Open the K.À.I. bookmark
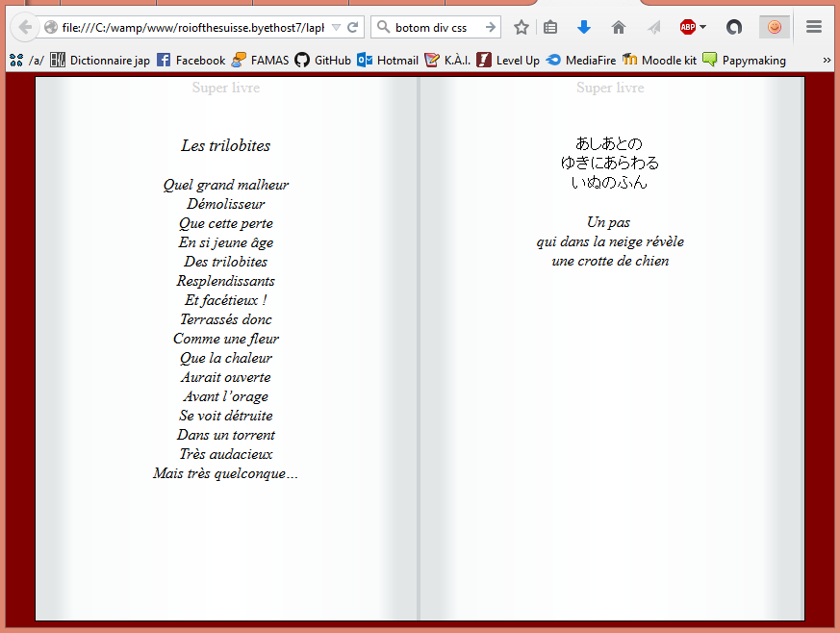This screenshot has height=633, width=840. pos(447,60)
